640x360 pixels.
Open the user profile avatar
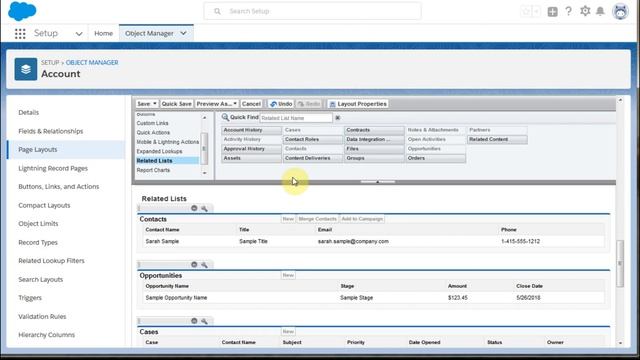[x=620, y=11]
